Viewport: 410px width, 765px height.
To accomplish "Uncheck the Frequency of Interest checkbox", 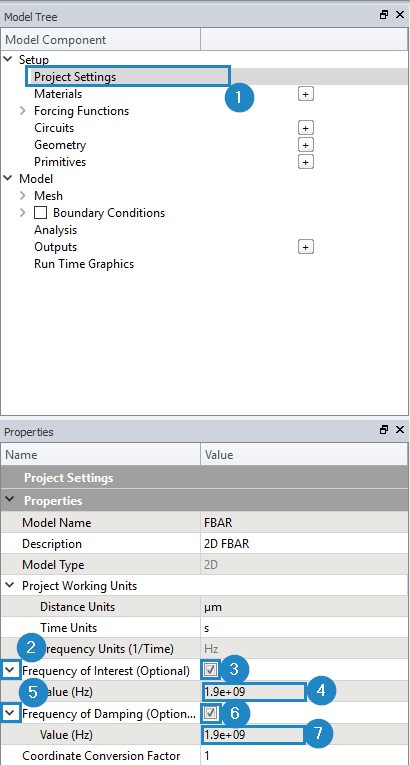I will (210, 670).
